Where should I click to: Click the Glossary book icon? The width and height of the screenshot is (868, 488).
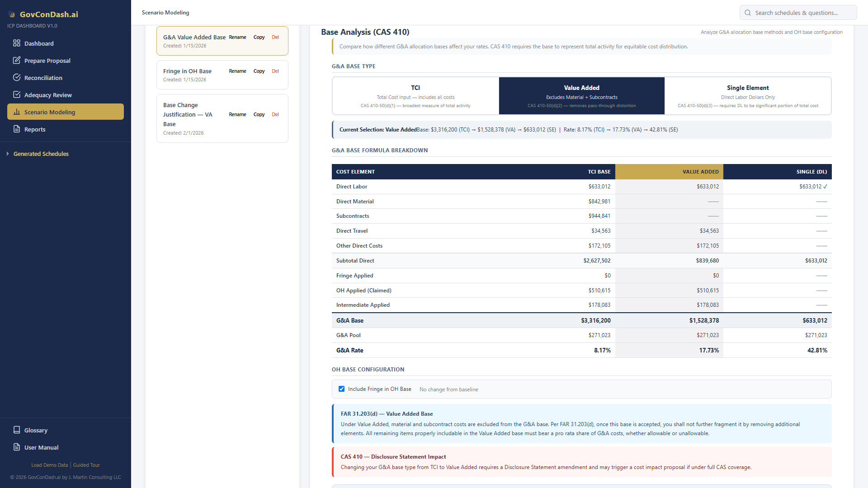point(17,430)
